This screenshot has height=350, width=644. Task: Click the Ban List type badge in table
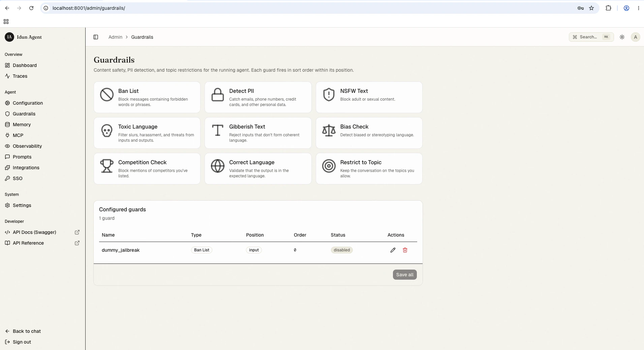(202, 250)
